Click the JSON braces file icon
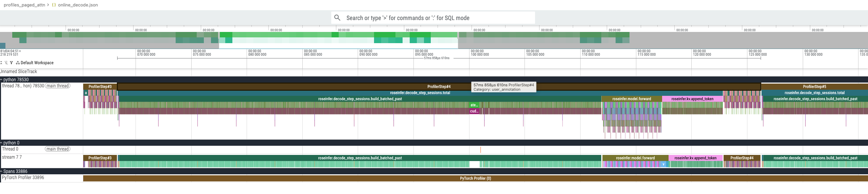The width and height of the screenshot is (868, 194). (54, 5)
